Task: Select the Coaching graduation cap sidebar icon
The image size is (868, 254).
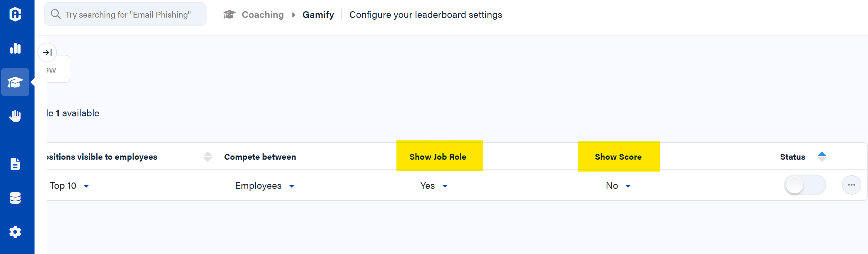Action: click(x=15, y=82)
